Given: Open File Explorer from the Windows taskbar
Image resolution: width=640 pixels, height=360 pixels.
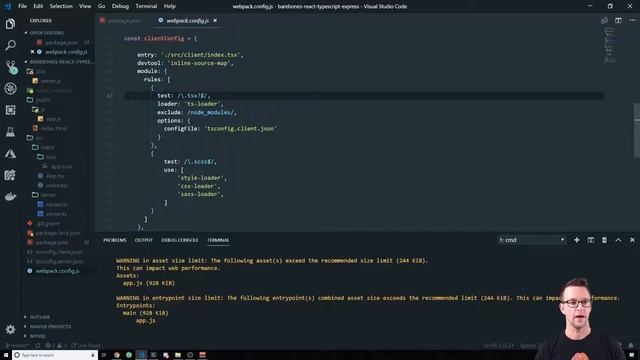Looking at the screenshot, I should pyautogui.click(x=178, y=355).
